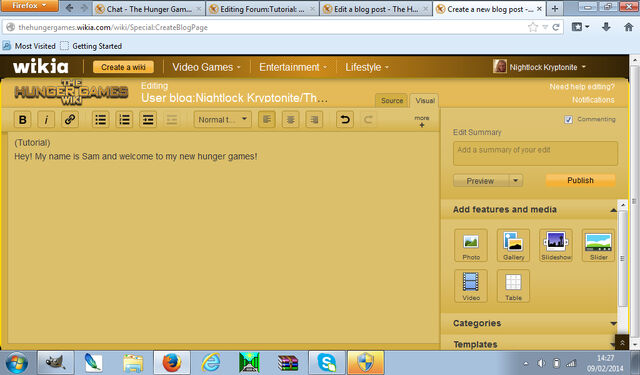Open the Preview dropdown arrow
The width and height of the screenshot is (640, 375).
pyautogui.click(x=516, y=180)
